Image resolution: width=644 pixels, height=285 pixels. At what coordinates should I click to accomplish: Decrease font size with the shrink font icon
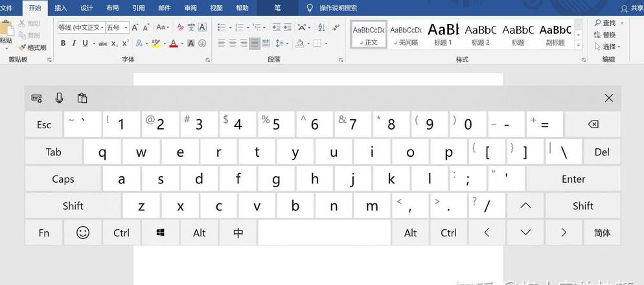point(146,27)
